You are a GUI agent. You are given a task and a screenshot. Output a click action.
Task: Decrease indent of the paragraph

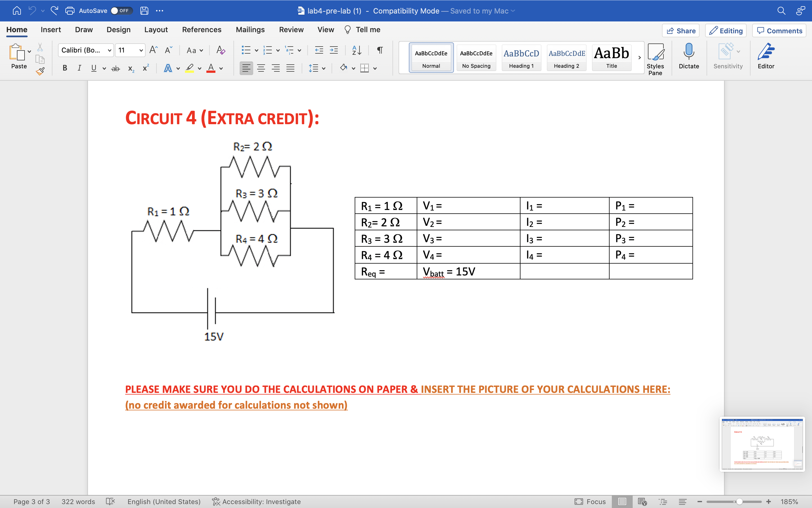[x=319, y=50]
